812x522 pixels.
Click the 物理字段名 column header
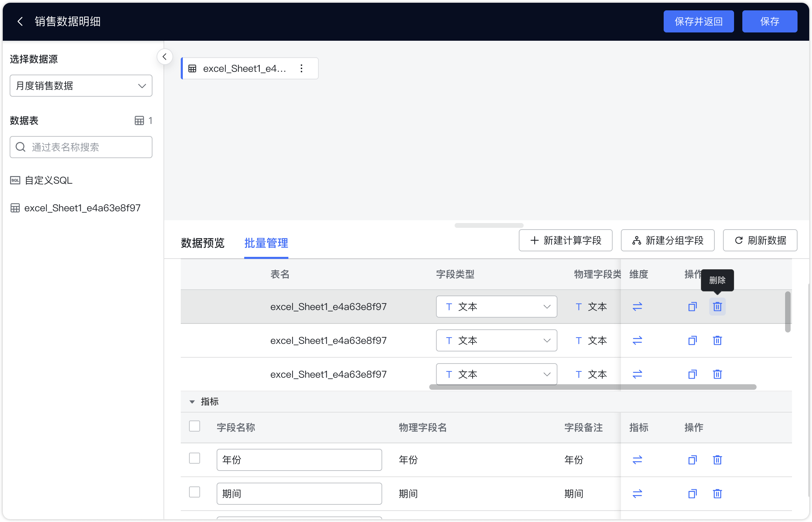[x=423, y=428]
